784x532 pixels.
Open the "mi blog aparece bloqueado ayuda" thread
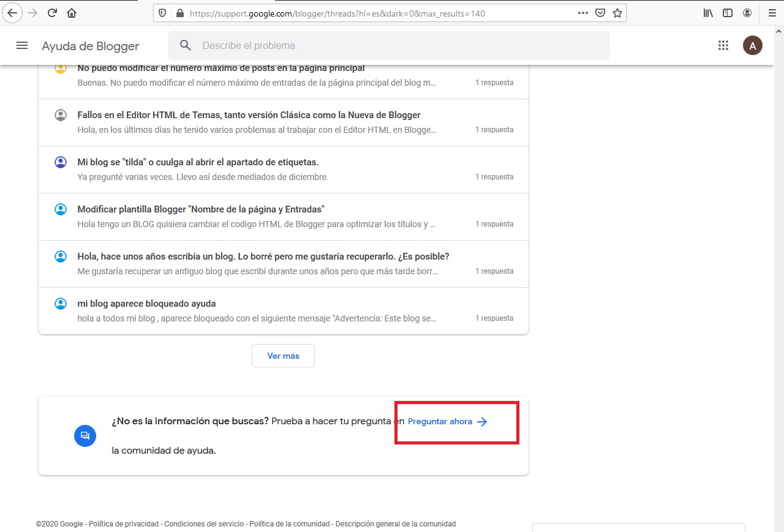[146, 304]
